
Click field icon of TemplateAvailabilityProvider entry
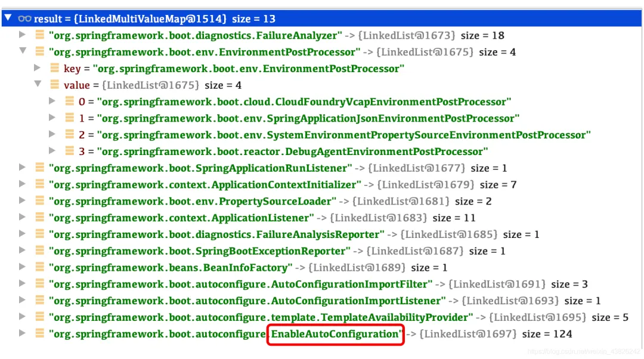pyautogui.click(x=40, y=317)
